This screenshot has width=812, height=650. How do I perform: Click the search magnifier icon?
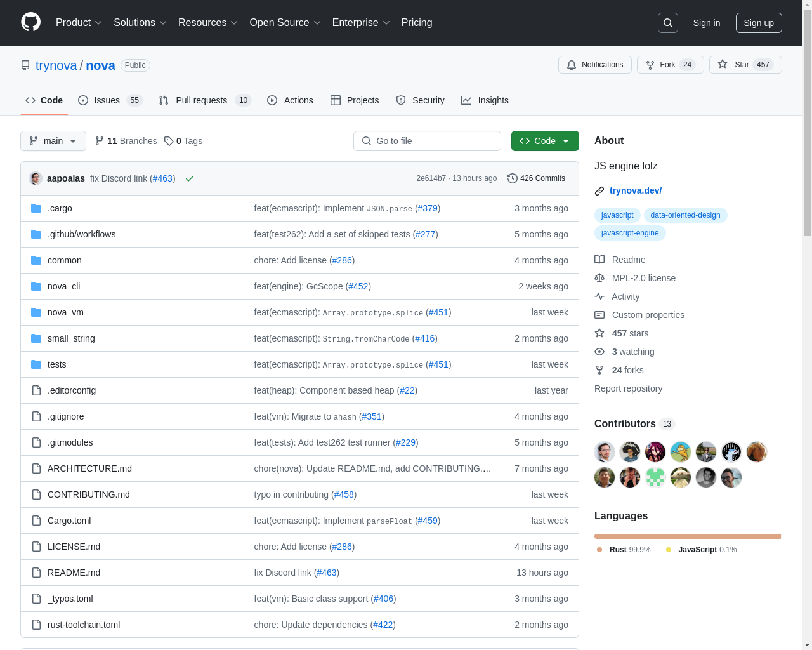tap(668, 23)
